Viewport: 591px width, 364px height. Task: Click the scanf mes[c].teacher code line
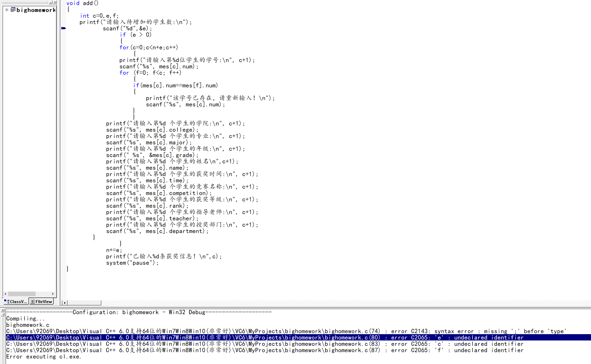[152, 218]
